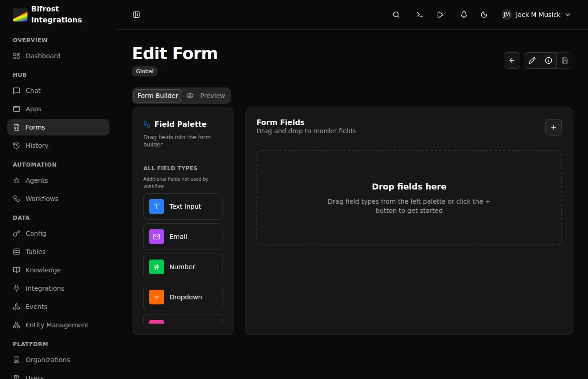
Task: Click the run (play) icon in header
Action: click(x=440, y=14)
